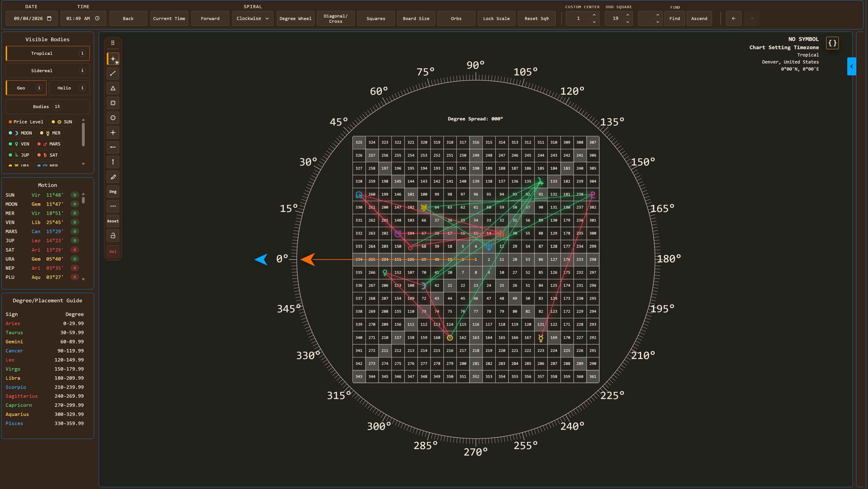Select the horizontal line tool
Image resolution: width=868 pixels, height=489 pixels.
113,147
